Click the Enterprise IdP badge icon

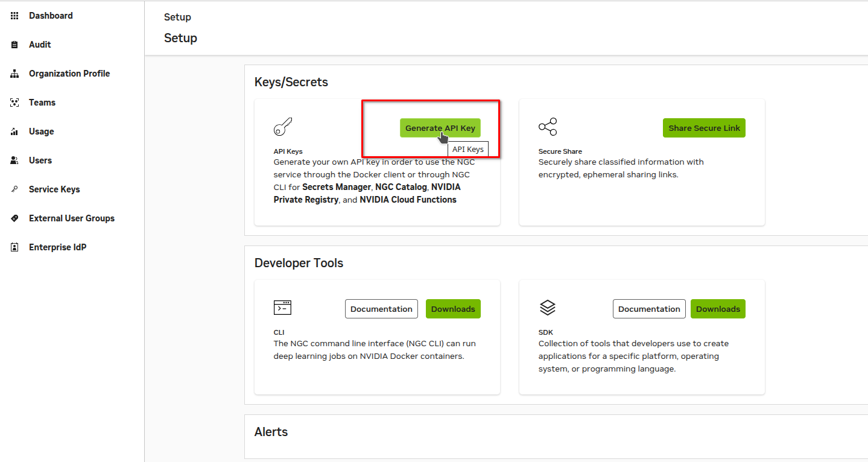click(15, 247)
